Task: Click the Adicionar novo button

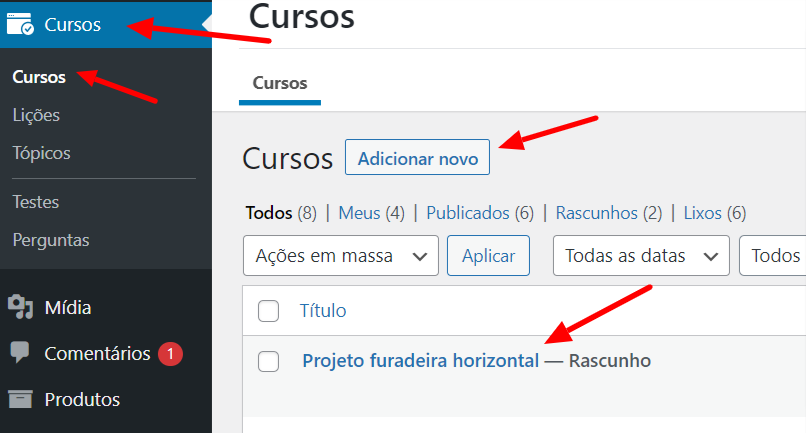Action: [417, 157]
